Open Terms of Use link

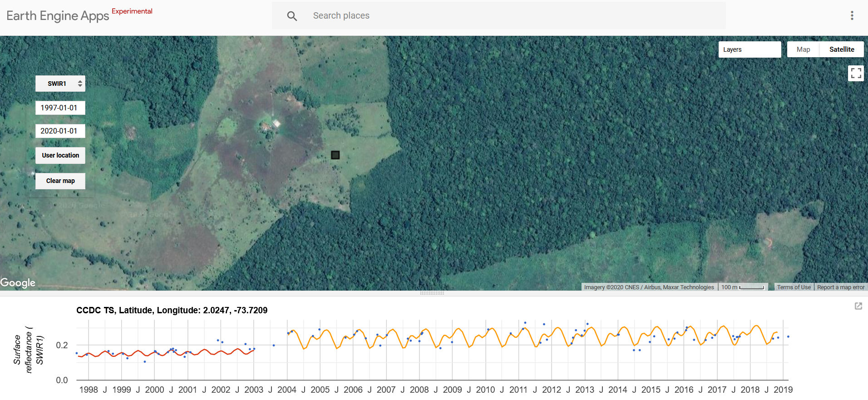click(x=793, y=287)
